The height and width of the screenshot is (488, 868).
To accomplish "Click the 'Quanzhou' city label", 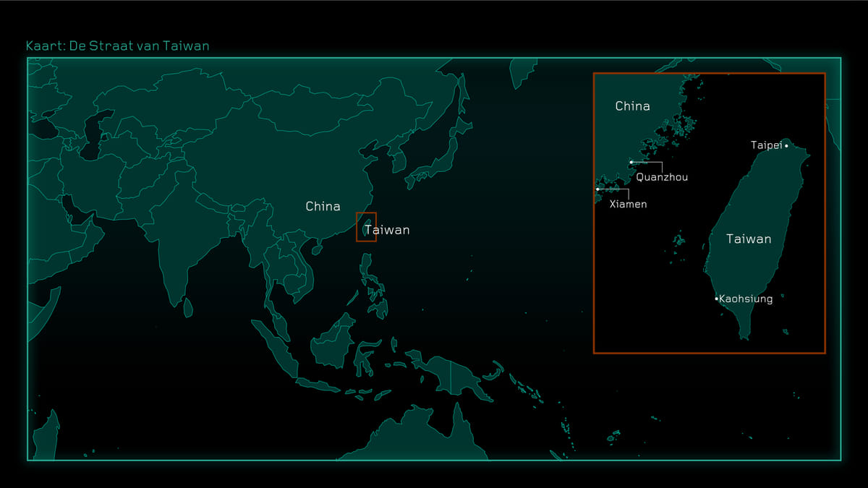I will click(662, 177).
